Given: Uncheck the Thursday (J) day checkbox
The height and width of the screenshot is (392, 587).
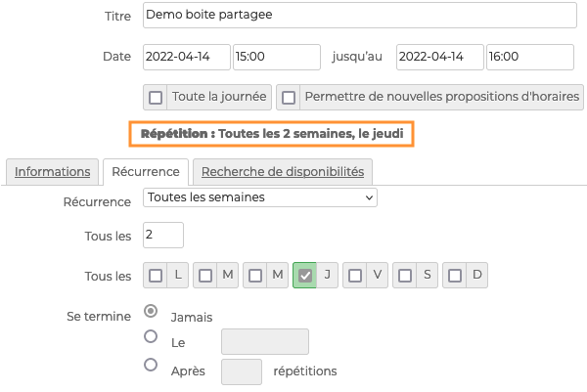Looking at the screenshot, I should pos(305,276).
